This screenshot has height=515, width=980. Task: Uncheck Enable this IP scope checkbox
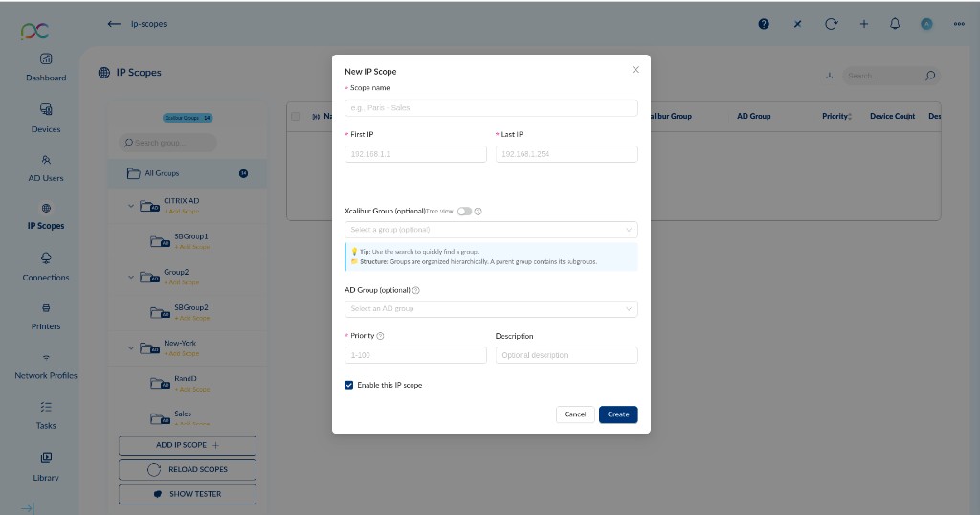coord(348,385)
